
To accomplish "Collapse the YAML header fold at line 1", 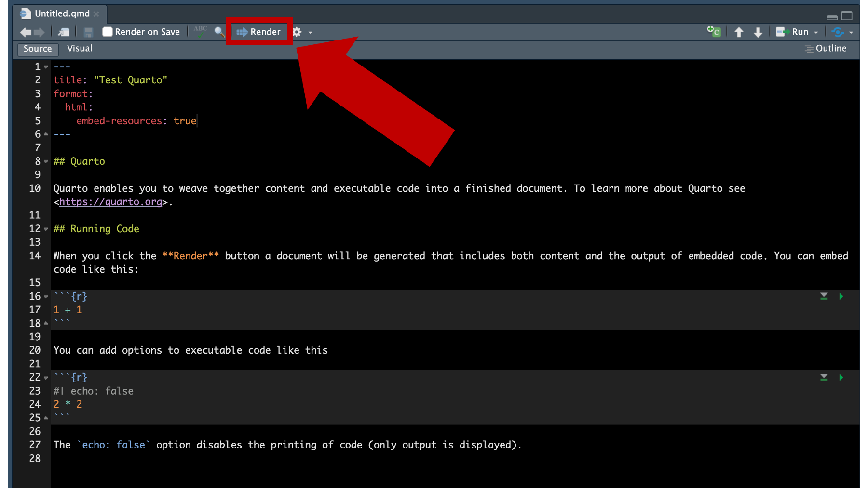I will (46, 67).
